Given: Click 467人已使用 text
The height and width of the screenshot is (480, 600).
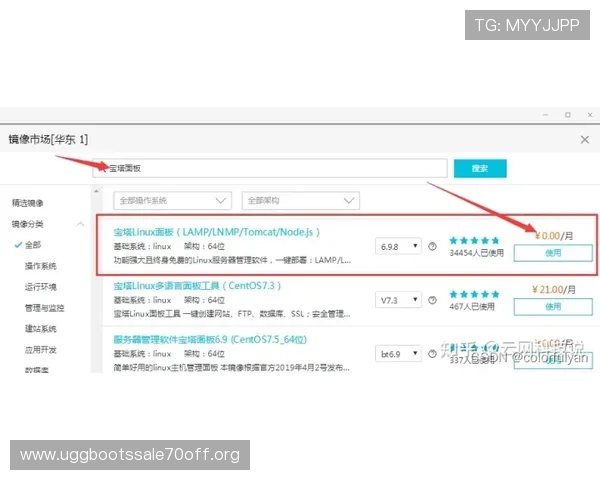Looking at the screenshot, I should pos(472,307).
